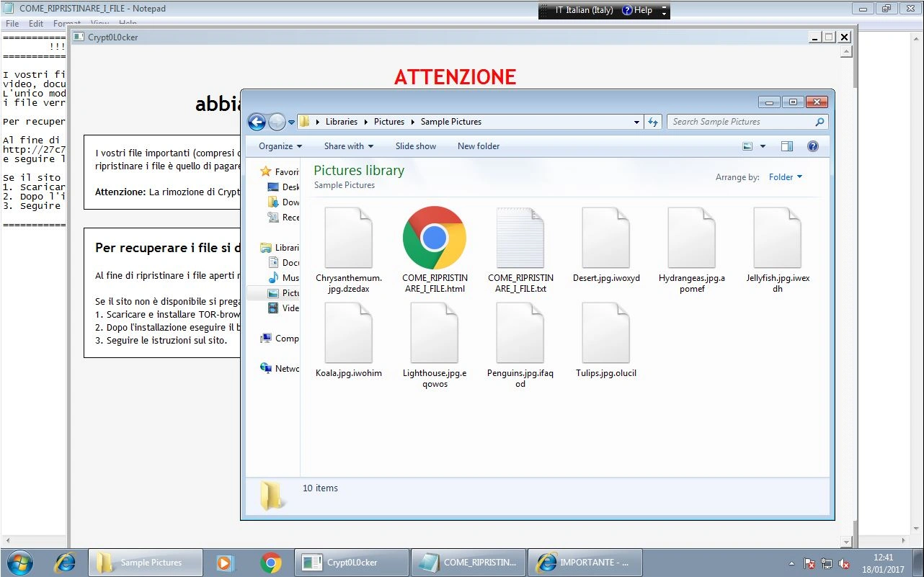Open Share with dropdown menu
Image resolution: width=924 pixels, height=577 pixels.
[x=349, y=146]
